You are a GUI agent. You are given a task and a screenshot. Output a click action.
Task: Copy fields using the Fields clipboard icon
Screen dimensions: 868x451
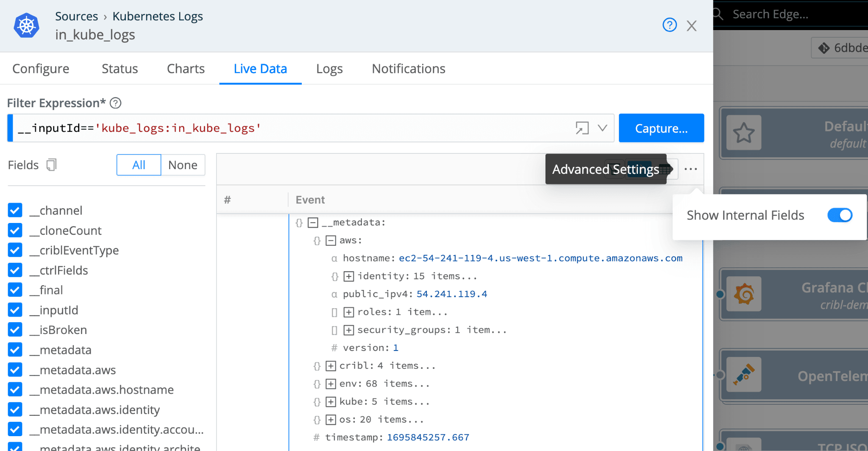[x=51, y=165]
